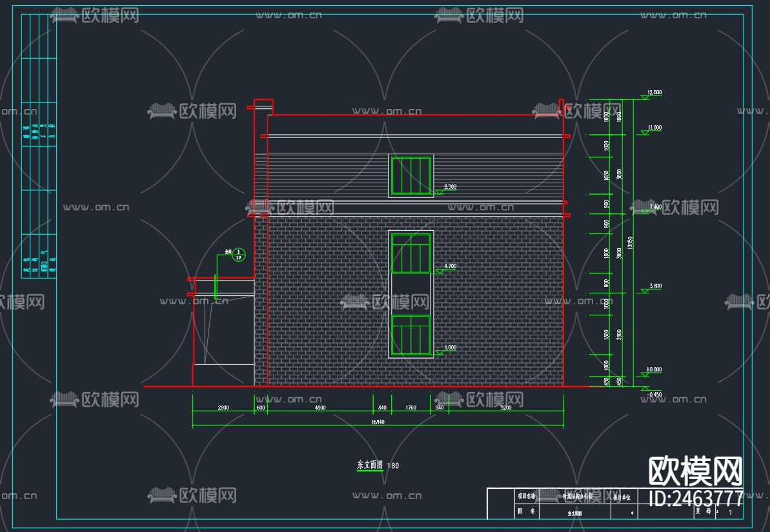Select the 5200 dimension text
The width and height of the screenshot is (770, 532).
point(506,408)
